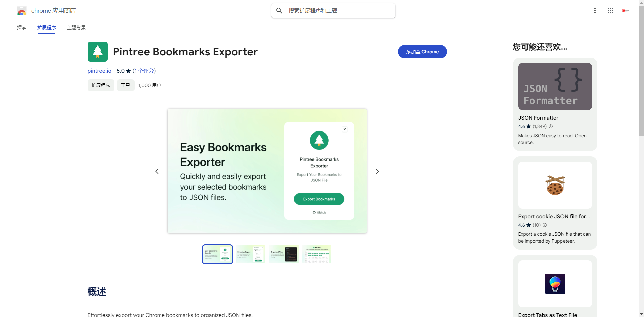Click the scrollbar down arrow
The width and height of the screenshot is (644, 317).
(641, 314)
